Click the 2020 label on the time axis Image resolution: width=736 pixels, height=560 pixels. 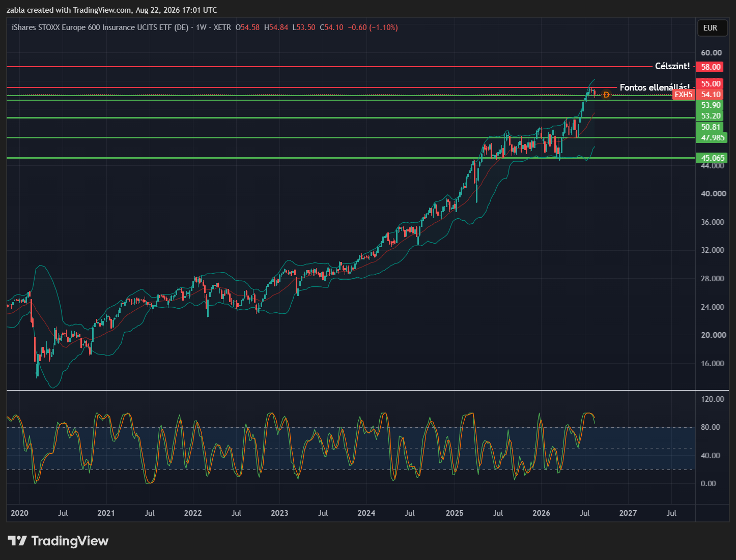point(19,513)
